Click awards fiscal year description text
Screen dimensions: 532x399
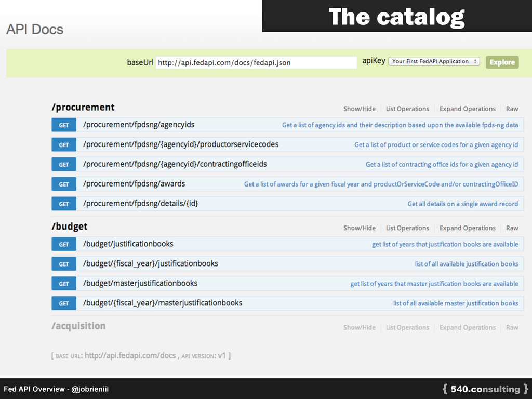click(x=381, y=184)
